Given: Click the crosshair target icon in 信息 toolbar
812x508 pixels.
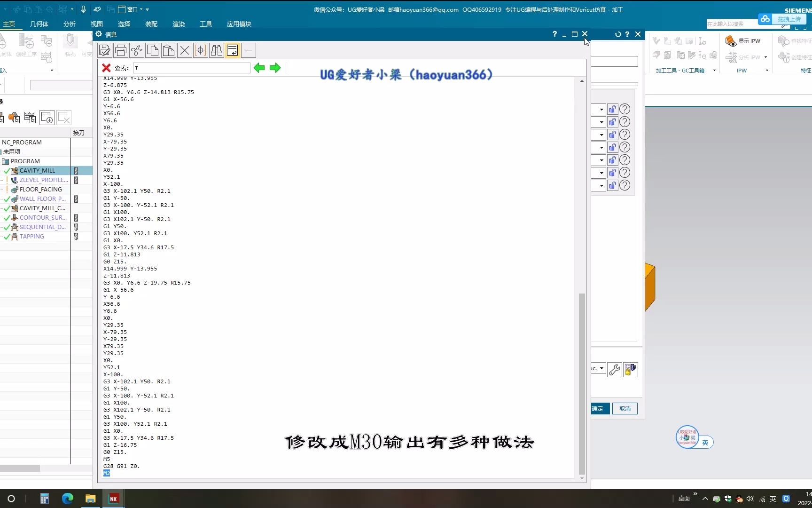Looking at the screenshot, I should (201, 50).
